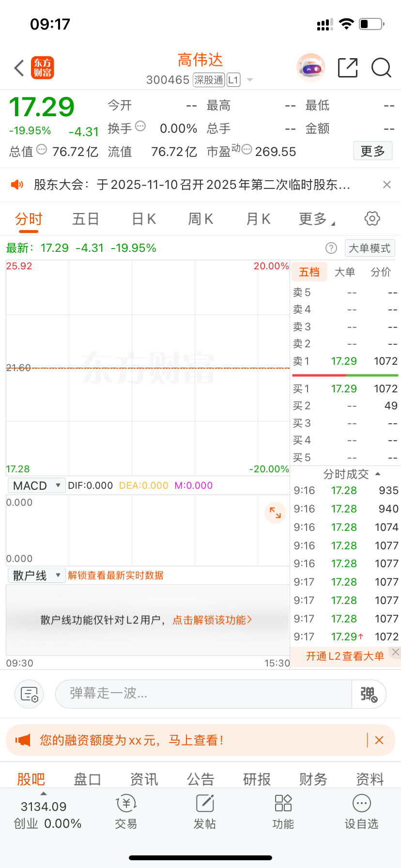Viewport: 401px width, 868px height.
Task: Collapse the 分时成交 list
Action: tap(378, 474)
